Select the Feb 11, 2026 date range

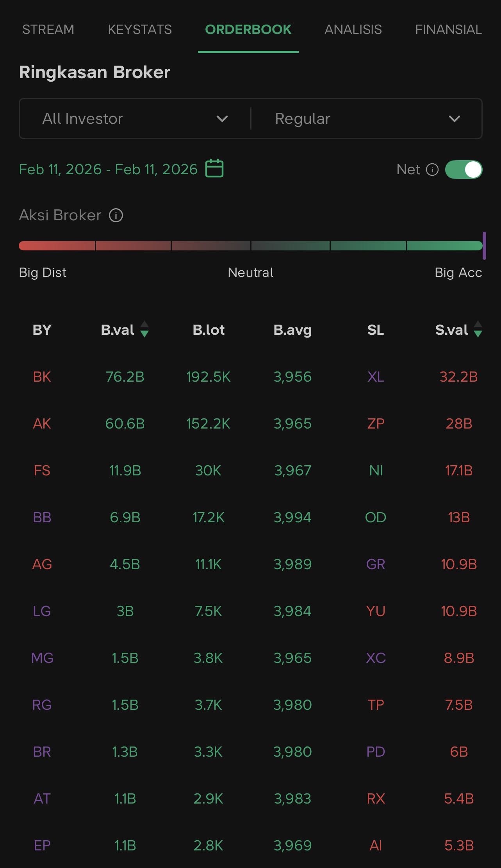click(x=108, y=170)
